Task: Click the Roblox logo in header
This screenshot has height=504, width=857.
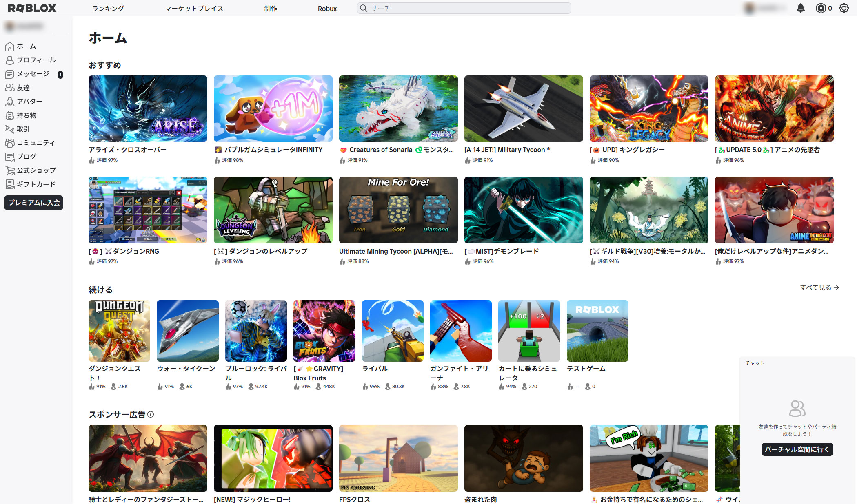Action: (32, 8)
